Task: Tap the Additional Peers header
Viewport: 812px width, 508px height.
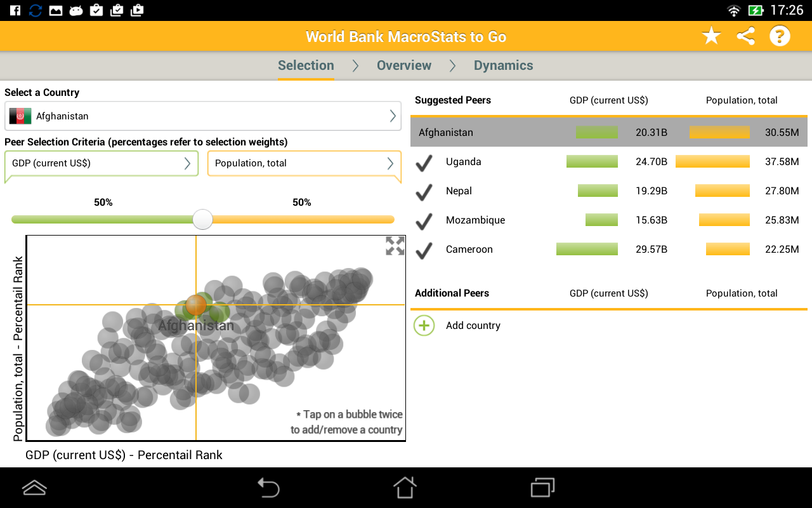Action: click(x=452, y=293)
